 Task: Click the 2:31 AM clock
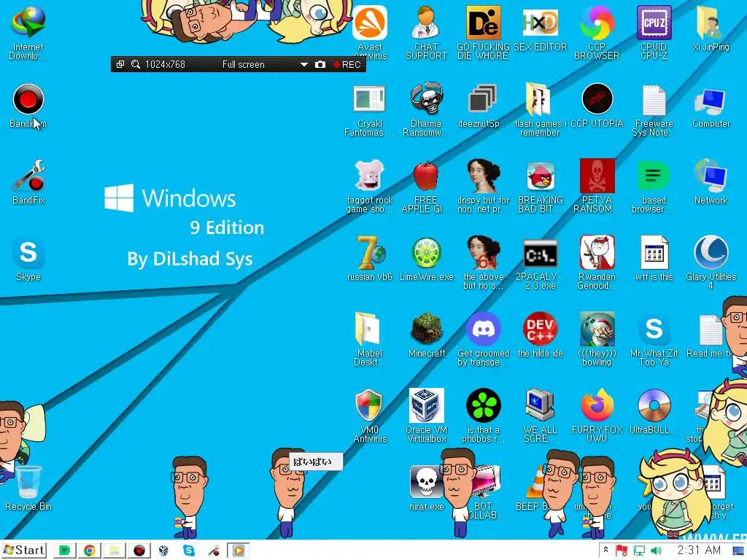699,550
